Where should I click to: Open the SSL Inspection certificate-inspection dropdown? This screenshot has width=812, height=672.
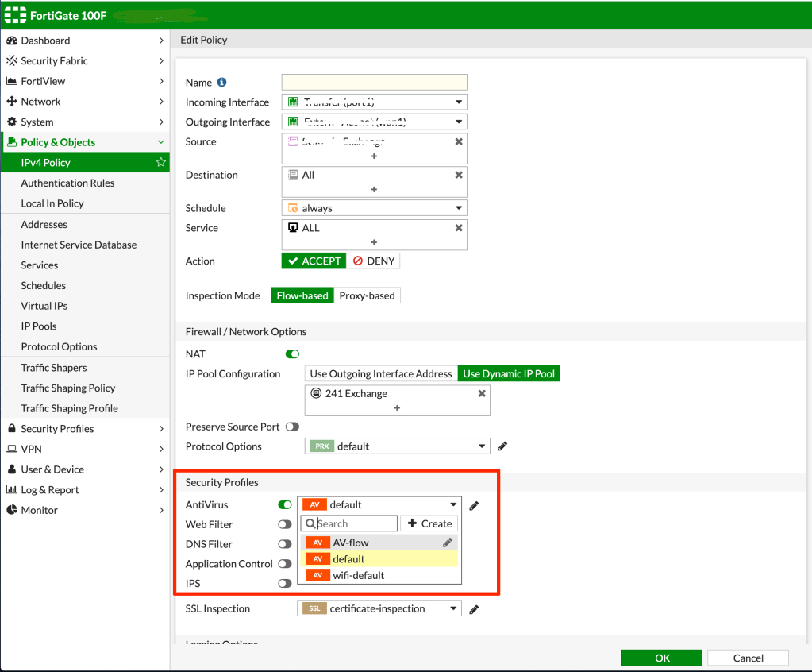pyautogui.click(x=379, y=608)
